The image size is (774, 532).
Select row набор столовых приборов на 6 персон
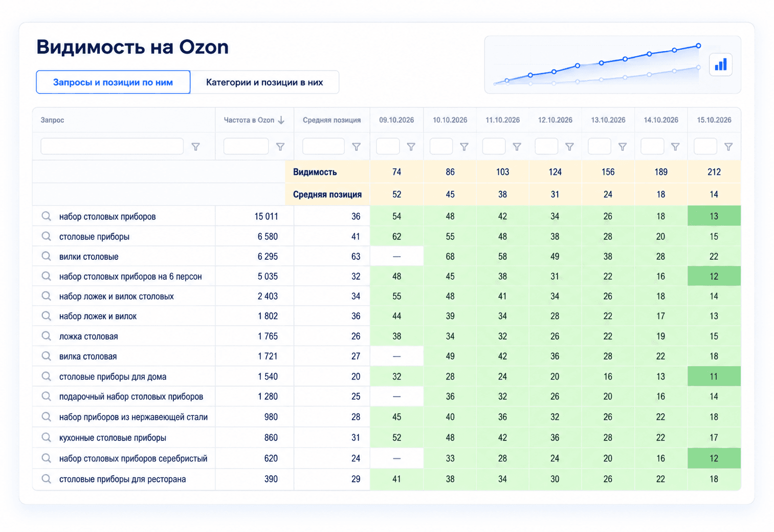386,276
